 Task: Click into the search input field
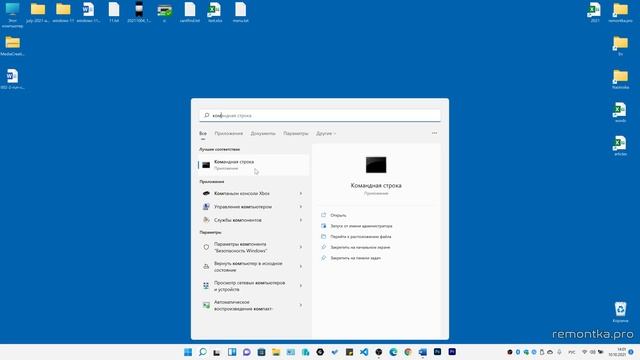320,116
